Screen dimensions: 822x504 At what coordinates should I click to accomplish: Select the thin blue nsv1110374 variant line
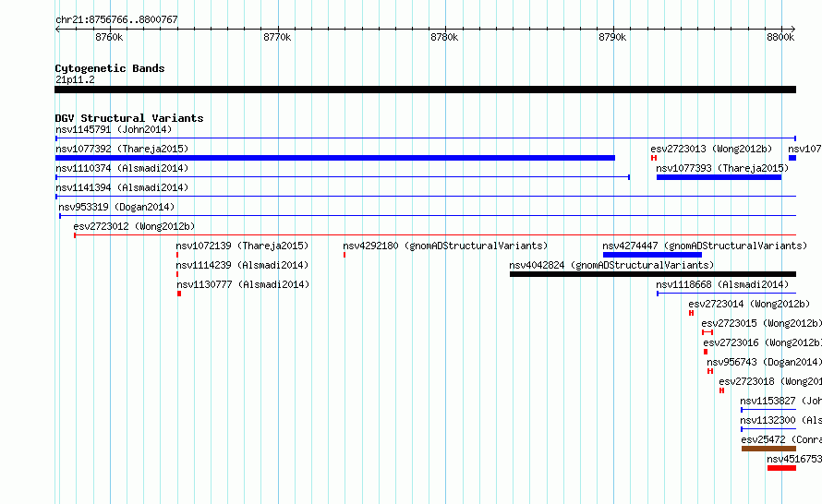(x=343, y=177)
